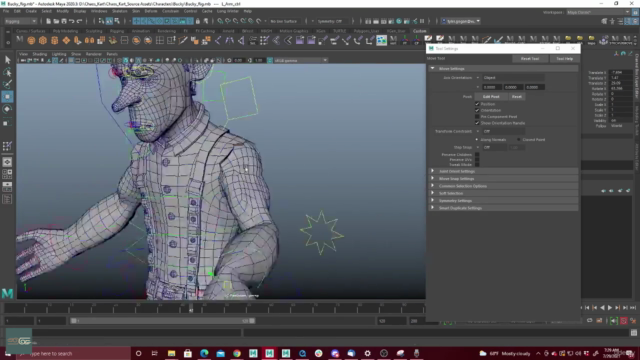
Task: Open the Deform menu
Action: tap(151, 11)
